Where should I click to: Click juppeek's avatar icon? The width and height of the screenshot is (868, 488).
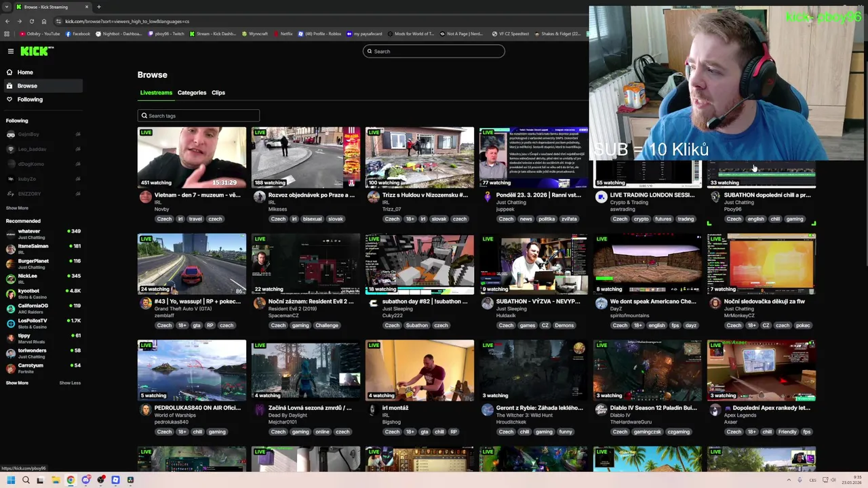(x=488, y=197)
